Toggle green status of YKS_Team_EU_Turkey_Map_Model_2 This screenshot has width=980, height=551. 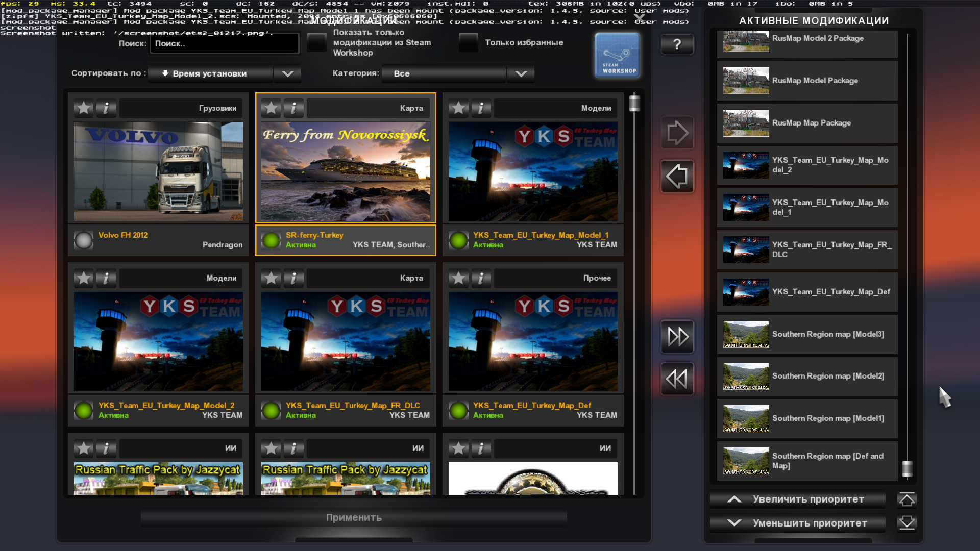pyautogui.click(x=84, y=410)
